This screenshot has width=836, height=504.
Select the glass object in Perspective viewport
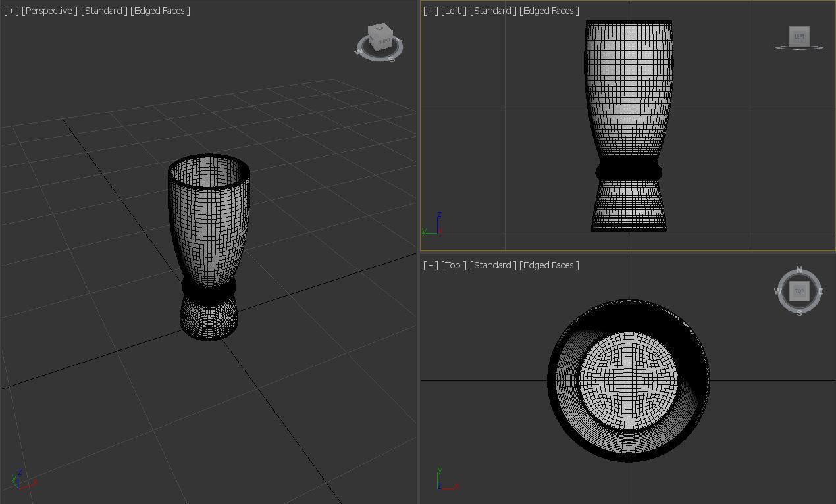coord(209,247)
